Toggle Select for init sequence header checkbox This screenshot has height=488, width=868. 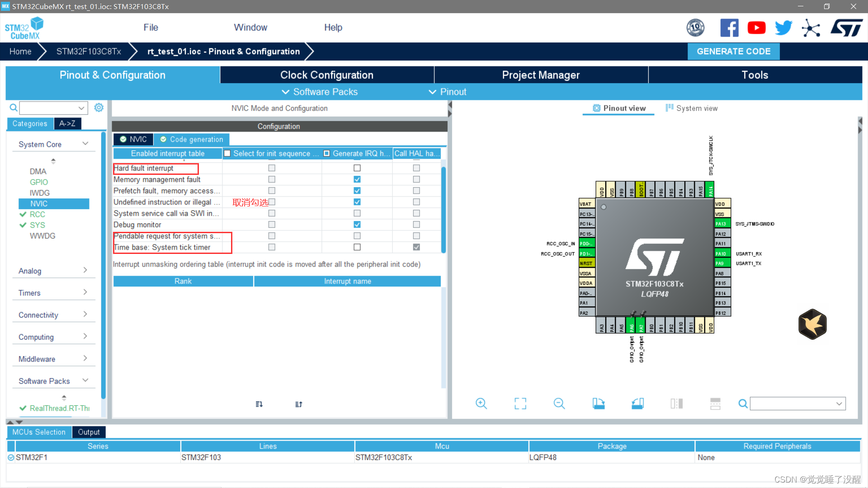coord(227,154)
